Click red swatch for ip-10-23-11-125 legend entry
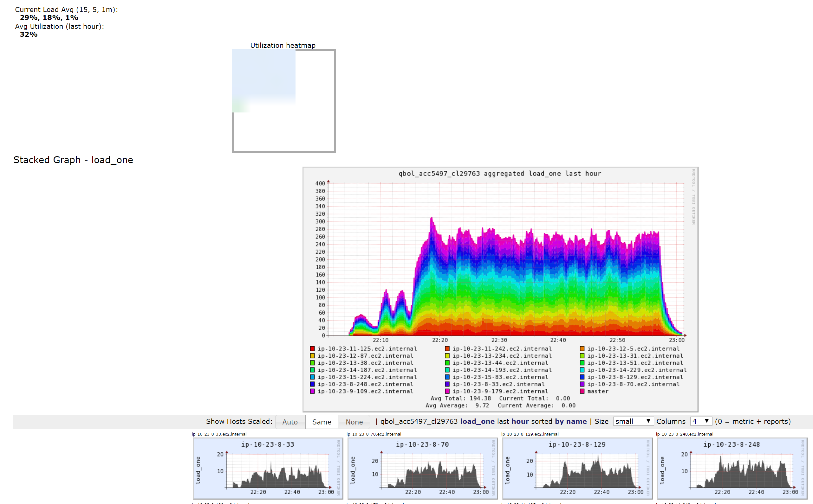This screenshot has height=504, width=813. pos(312,349)
